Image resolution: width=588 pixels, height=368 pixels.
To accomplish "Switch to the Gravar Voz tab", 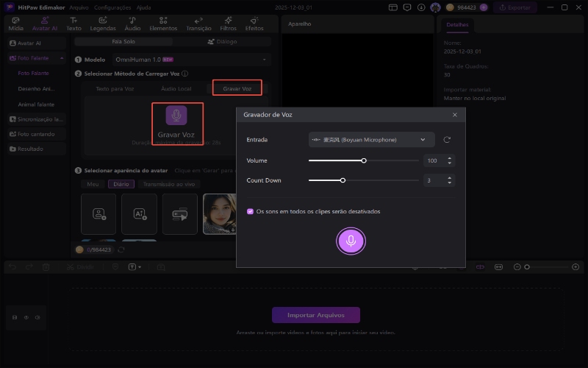I will (237, 88).
